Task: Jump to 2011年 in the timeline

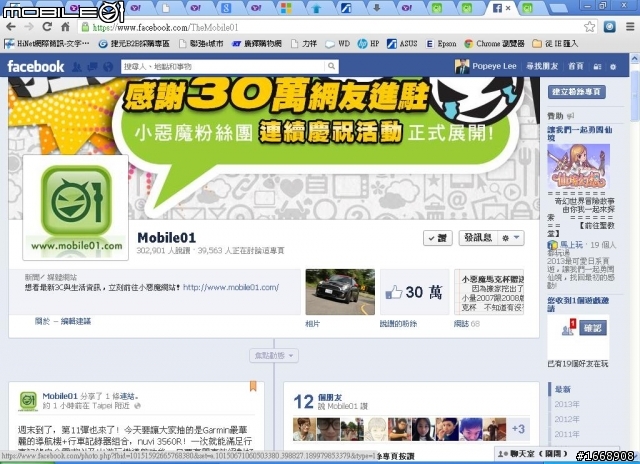Action: coord(567,434)
